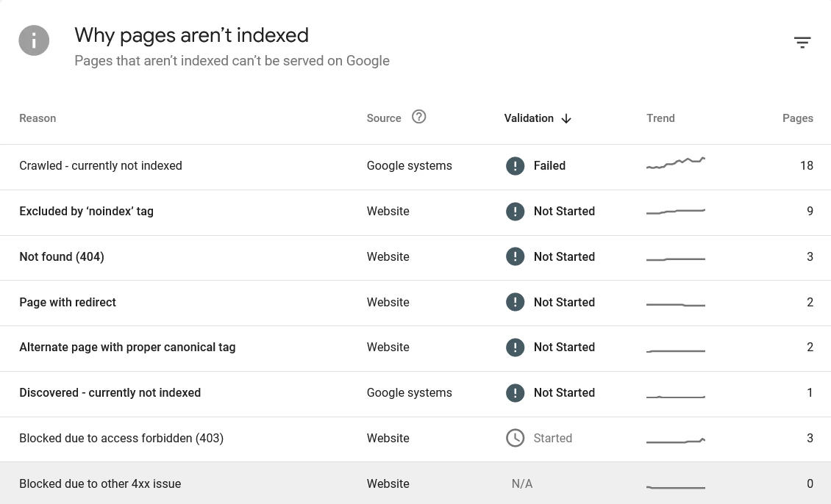Click the trend sparkline for 'noindex' row

(x=676, y=212)
